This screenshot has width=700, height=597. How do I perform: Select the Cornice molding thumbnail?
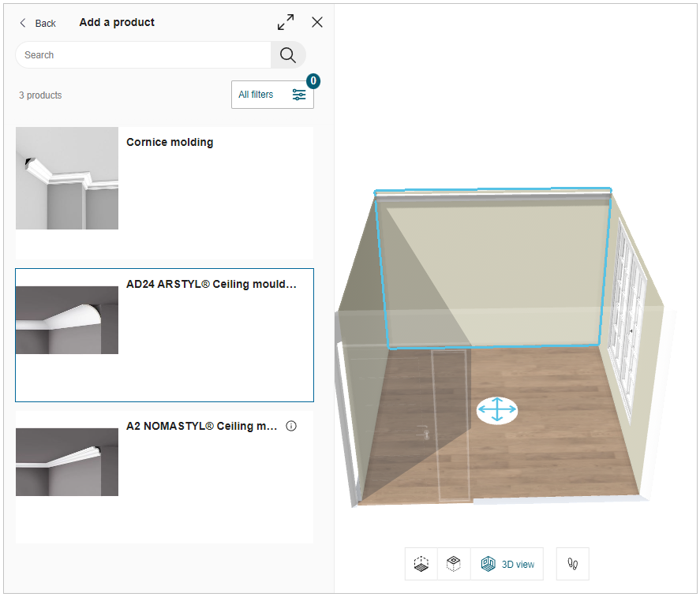pyautogui.click(x=67, y=178)
